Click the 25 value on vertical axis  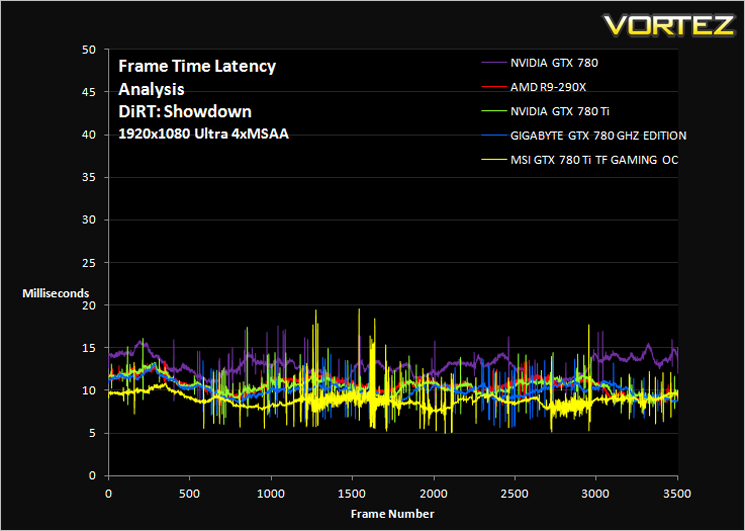[90, 263]
